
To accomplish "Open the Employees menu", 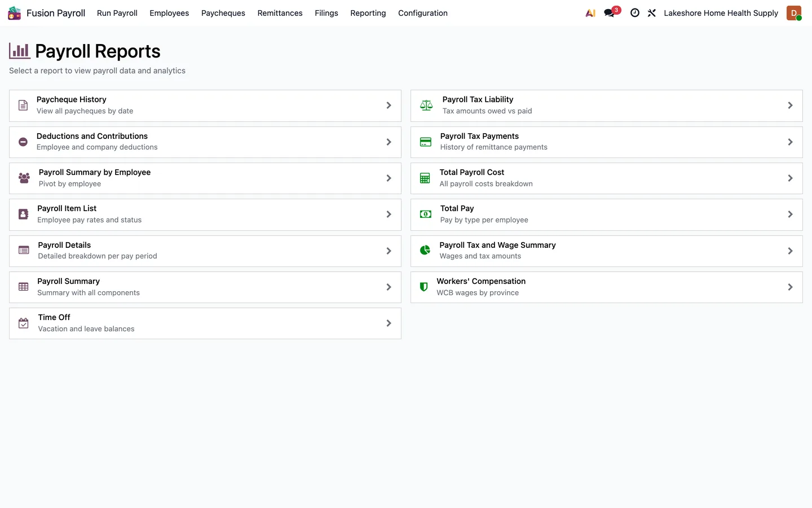I will [x=169, y=13].
